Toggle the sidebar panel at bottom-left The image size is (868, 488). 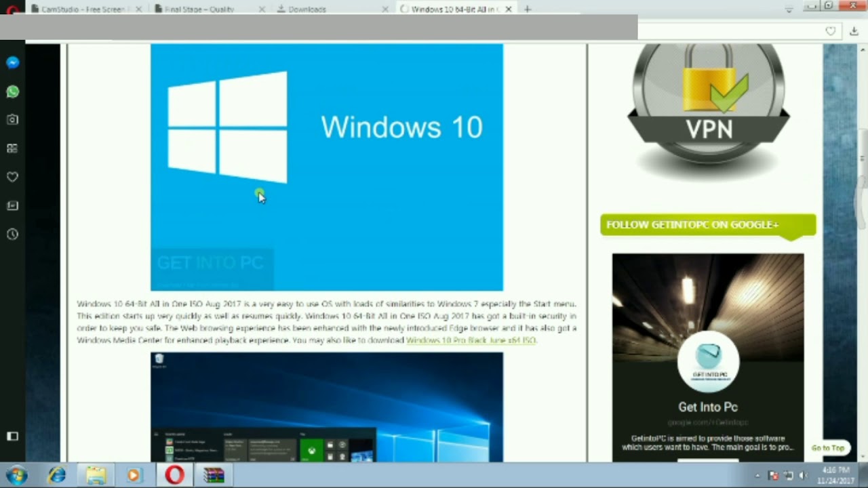(x=12, y=436)
